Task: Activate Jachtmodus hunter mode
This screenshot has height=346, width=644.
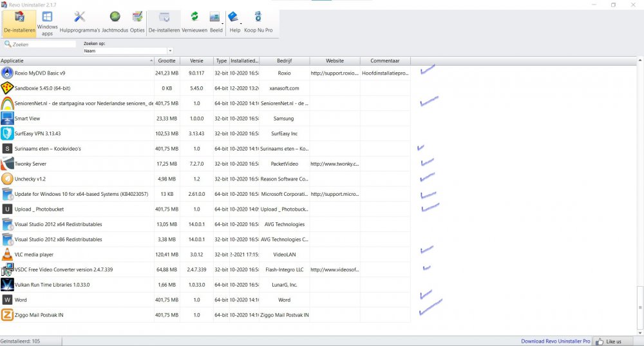Action: 115,22
